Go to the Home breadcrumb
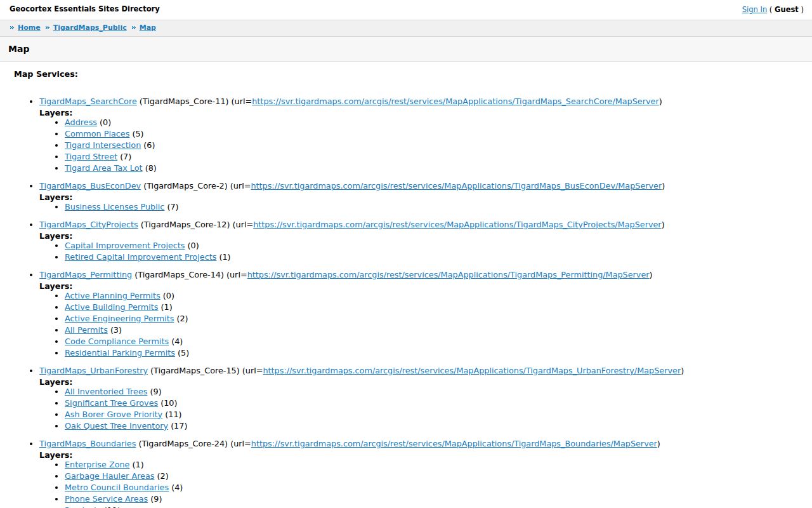812x508 pixels. (x=29, y=28)
